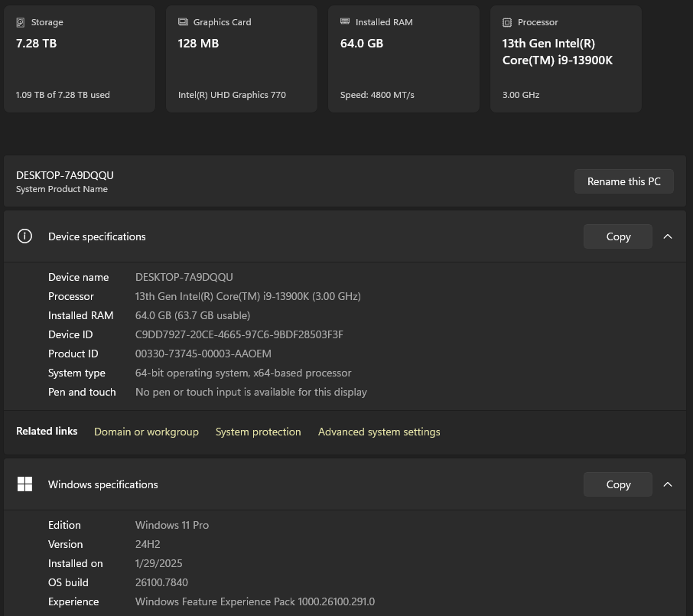Screen dimensions: 693x616
Task: Click the DESKTOP-7A9DQQU PC name header
Action: click(65, 175)
